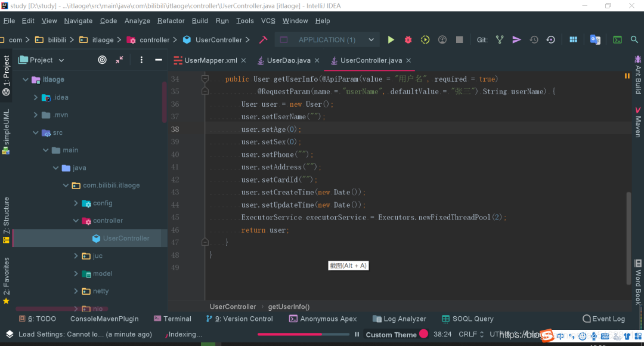Viewport: 644px width, 346px height.
Task: Click the pink Custom Theme color dot
Action: [x=424, y=333]
